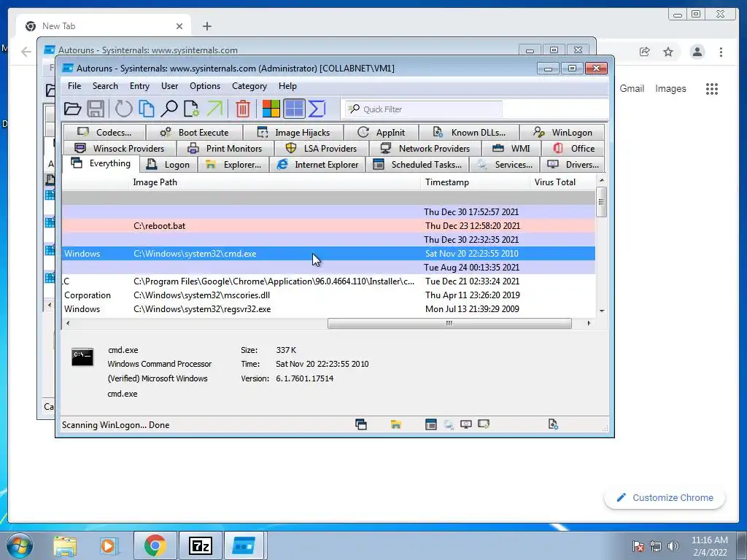Open the Gmail link
The height and width of the screenshot is (560, 747).
(x=632, y=88)
